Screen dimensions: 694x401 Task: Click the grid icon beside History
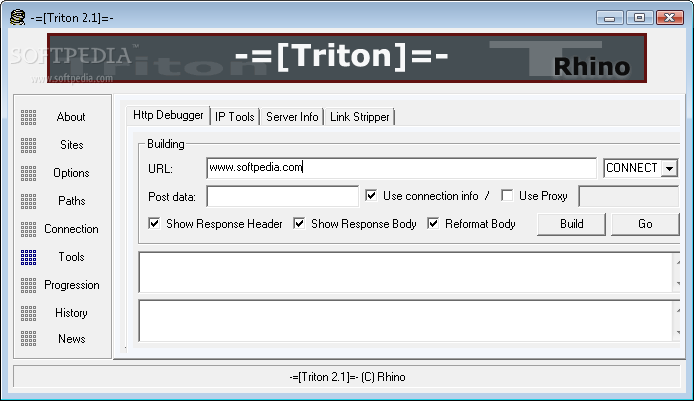tap(28, 313)
